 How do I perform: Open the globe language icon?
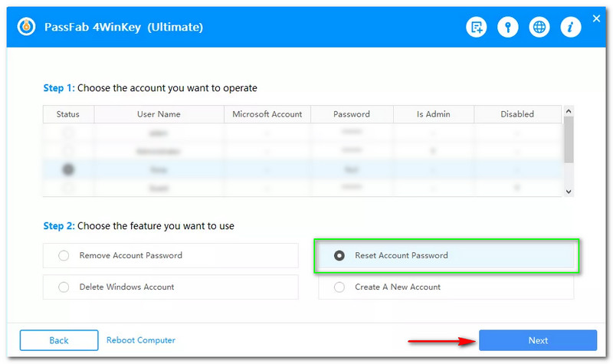[539, 28]
